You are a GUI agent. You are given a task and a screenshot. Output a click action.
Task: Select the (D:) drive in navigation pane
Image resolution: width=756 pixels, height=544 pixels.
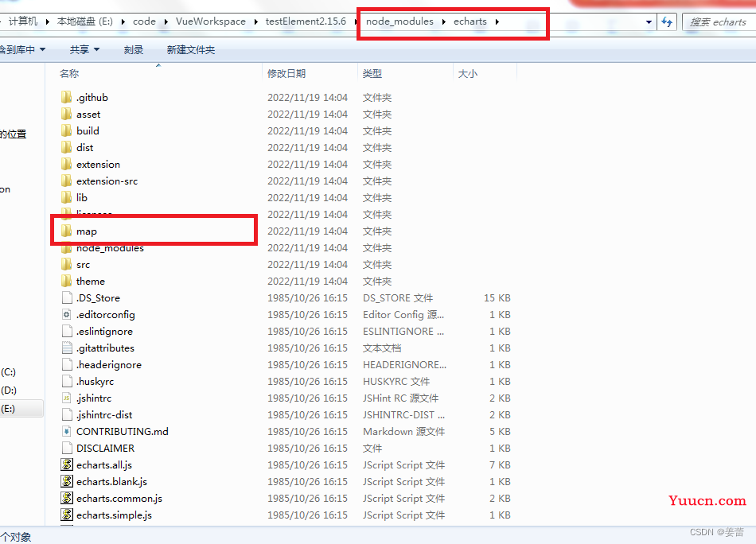[x=8, y=391]
